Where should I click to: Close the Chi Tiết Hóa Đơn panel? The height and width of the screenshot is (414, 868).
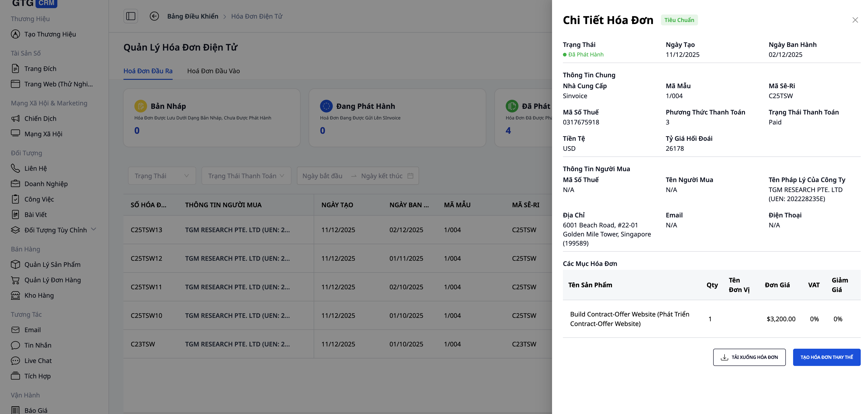855,20
